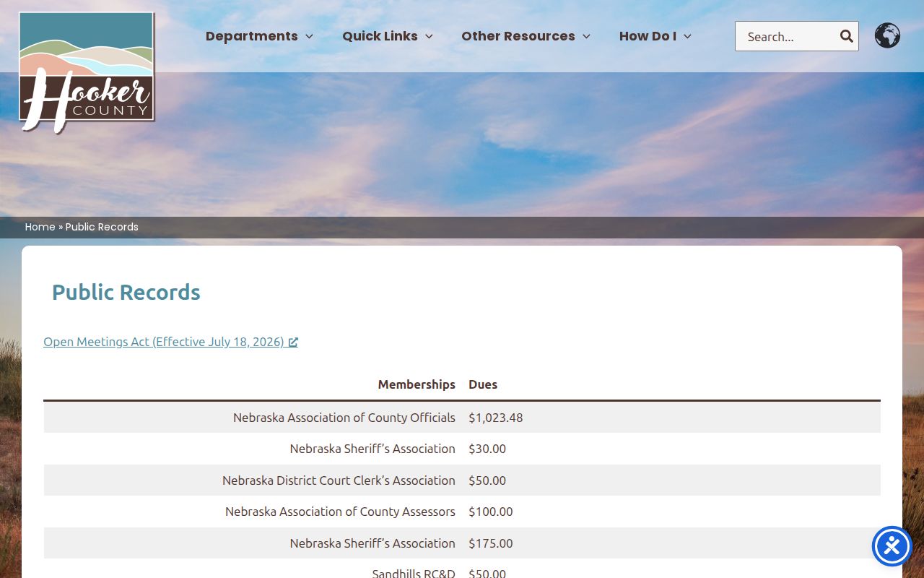Screen dimensions: 924x578
Task: Click the external link icon beside Open Meetings Act
Action: point(293,342)
